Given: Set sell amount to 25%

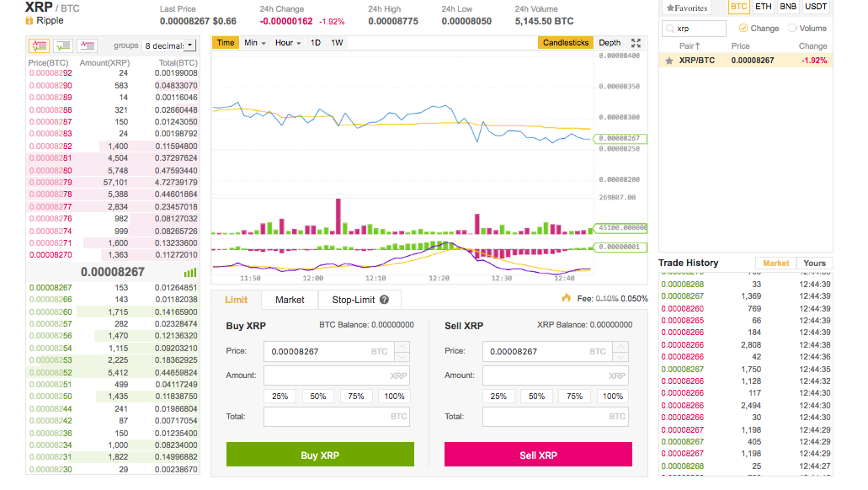Looking at the screenshot, I should [x=498, y=396].
